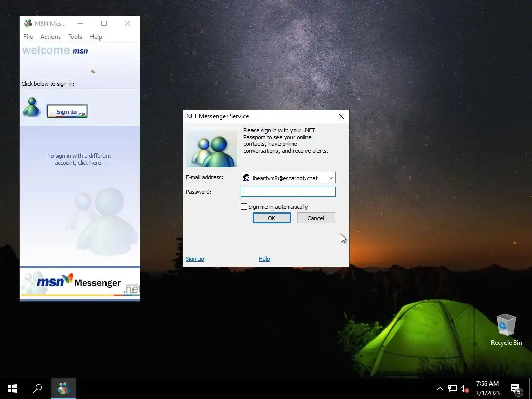This screenshot has height=399, width=532.
Task: Open the Action Center notifications icon
Action: click(516, 389)
